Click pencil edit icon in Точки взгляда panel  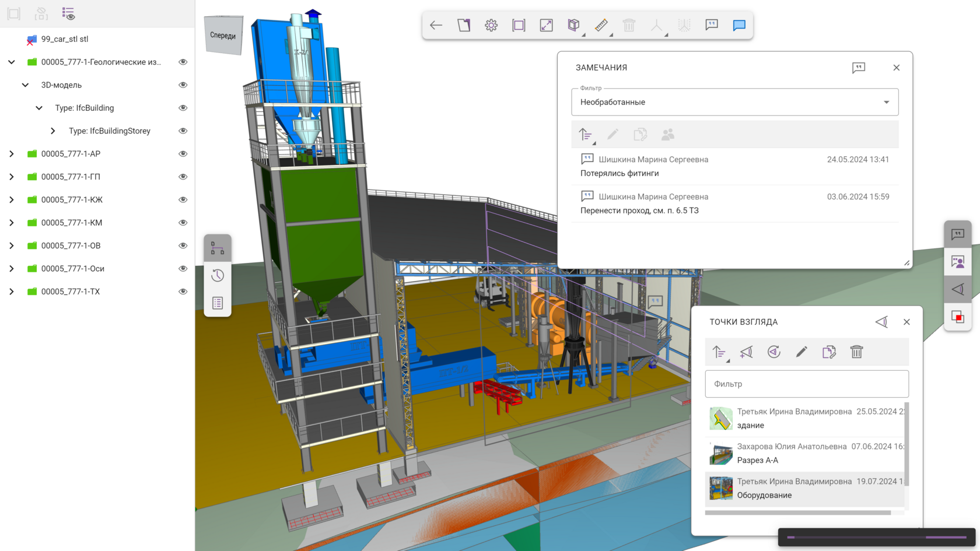[801, 352]
